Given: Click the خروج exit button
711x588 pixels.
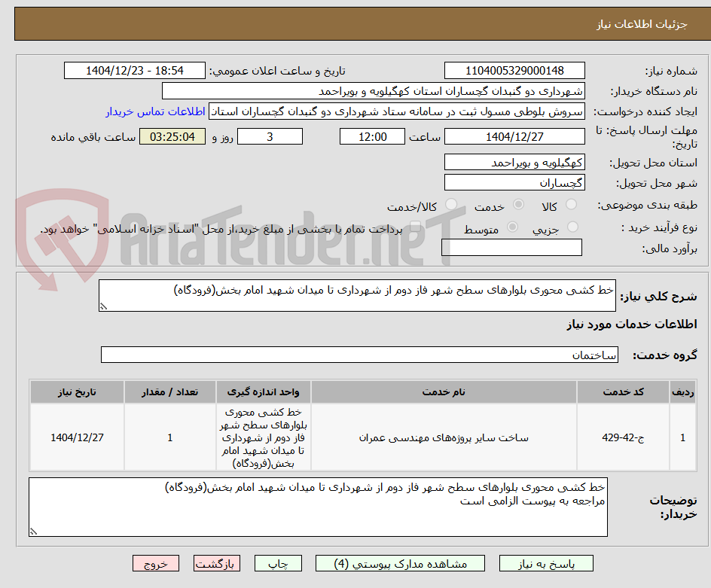Looking at the screenshot, I should [x=155, y=563].
